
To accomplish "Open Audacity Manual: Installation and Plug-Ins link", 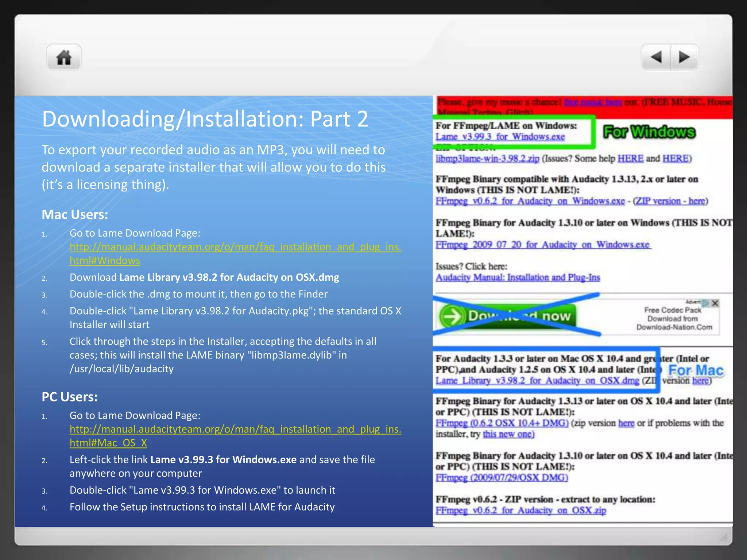I will (x=518, y=278).
